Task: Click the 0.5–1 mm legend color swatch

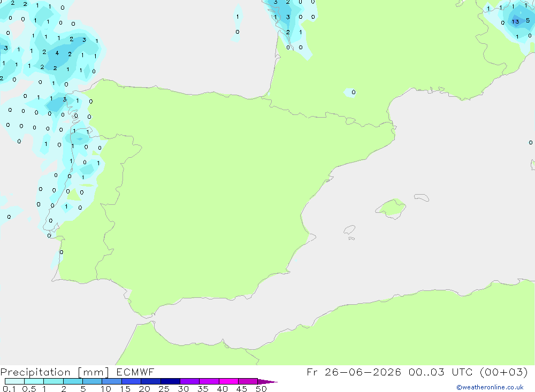Action: (34, 381)
